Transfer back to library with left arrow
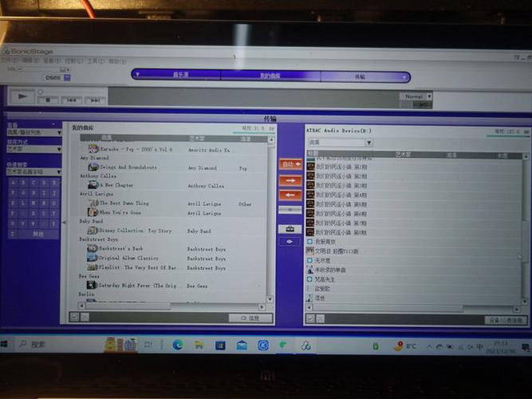 click(290, 196)
